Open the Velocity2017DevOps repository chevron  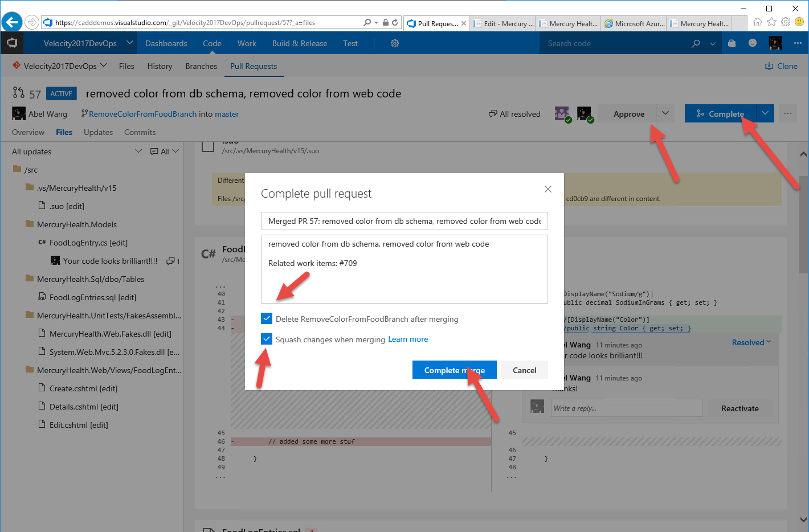104,66
